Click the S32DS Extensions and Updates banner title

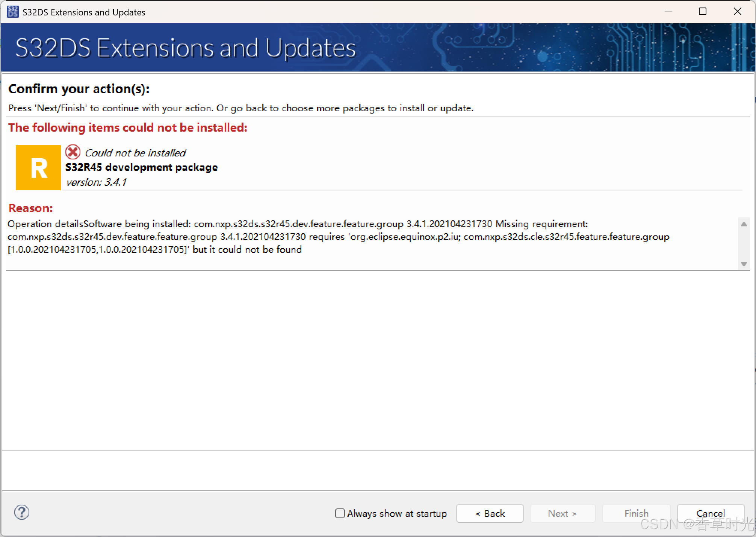(x=185, y=48)
